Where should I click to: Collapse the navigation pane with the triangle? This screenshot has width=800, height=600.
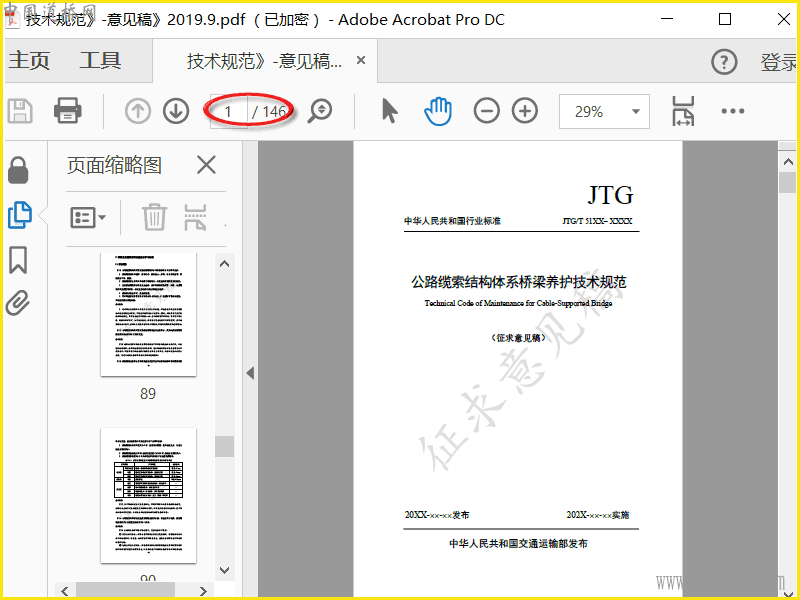[250, 373]
